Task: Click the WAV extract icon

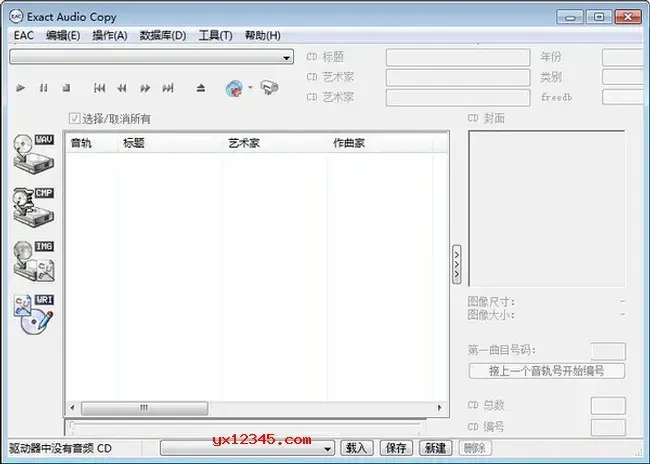Action: (34, 153)
